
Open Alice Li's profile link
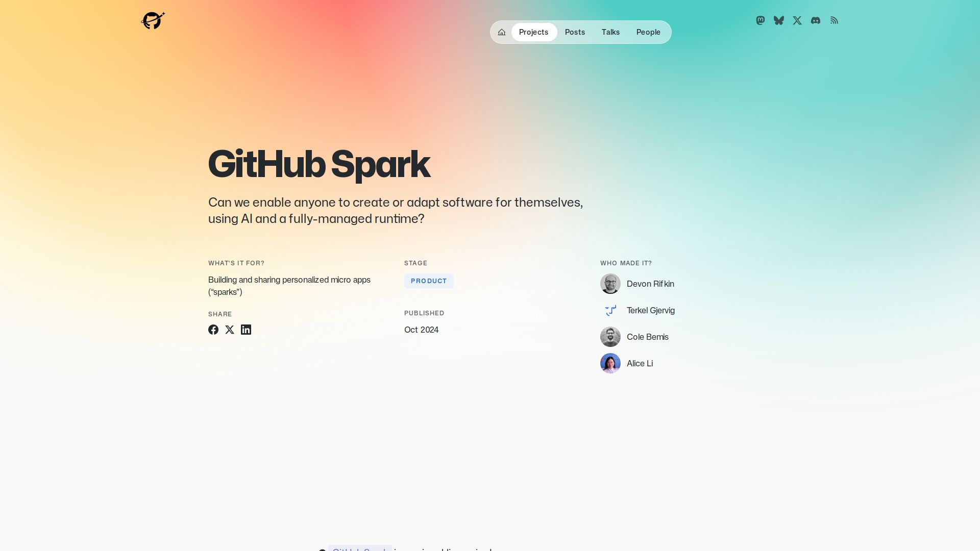[640, 363]
